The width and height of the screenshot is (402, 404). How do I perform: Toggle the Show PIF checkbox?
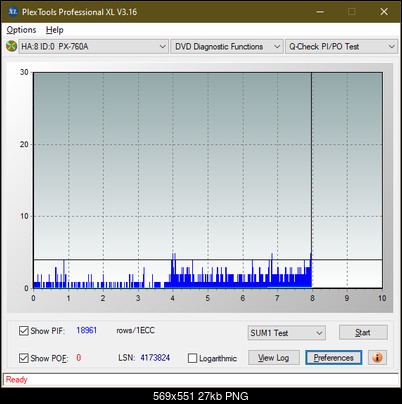coord(24,331)
